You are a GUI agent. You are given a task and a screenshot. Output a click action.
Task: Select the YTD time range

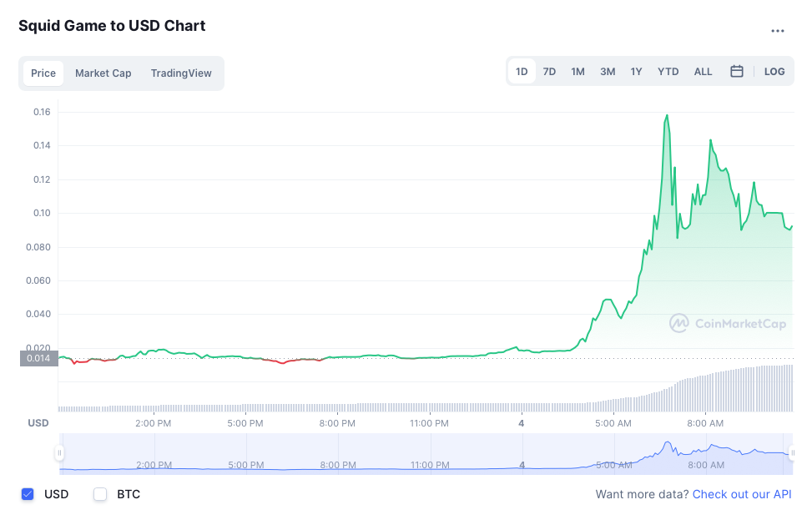(x=668, y=72)
